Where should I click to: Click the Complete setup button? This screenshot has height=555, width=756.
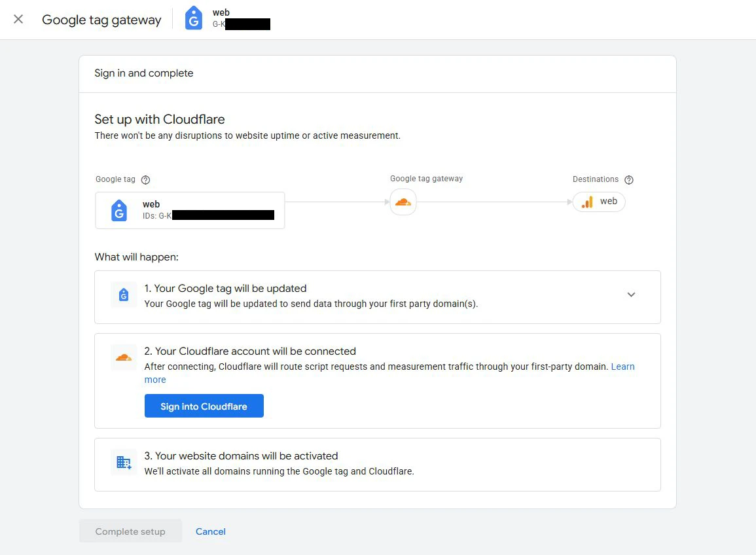point(130,531)
